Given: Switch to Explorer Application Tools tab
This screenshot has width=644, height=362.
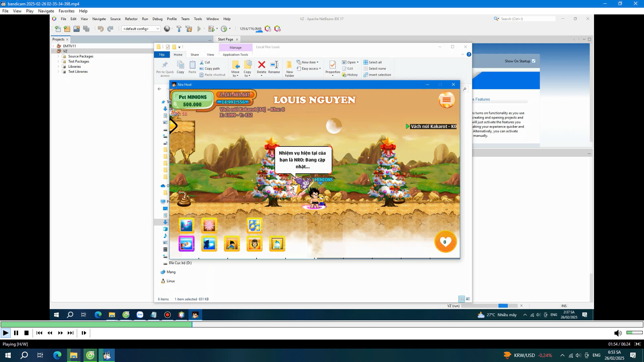Looking at the screenshot, I should [x=235, y=55].
